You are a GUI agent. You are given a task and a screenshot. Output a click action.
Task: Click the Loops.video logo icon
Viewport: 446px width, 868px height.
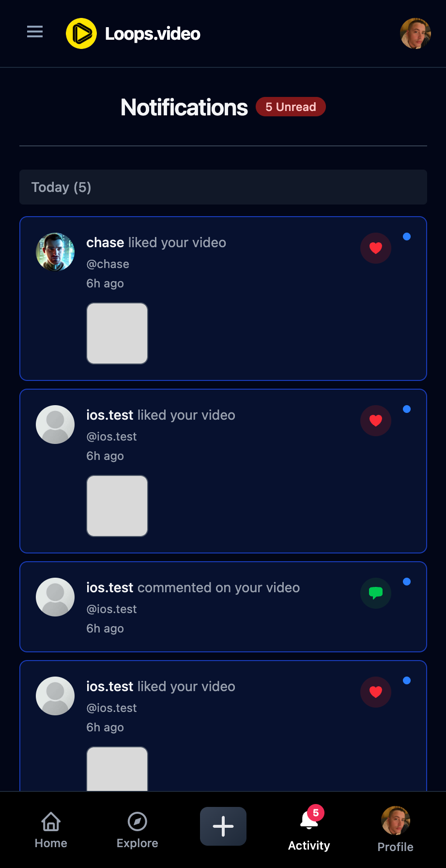(81, 33)
